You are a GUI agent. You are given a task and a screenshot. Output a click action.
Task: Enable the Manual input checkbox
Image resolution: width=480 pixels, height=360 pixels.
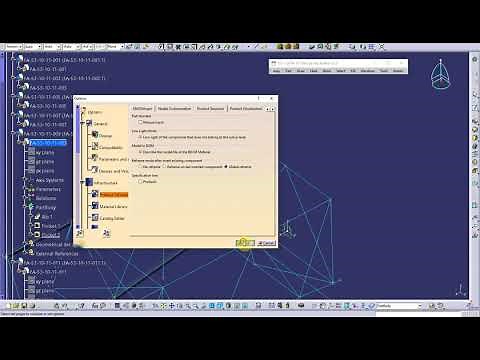(x=140, y=122)
